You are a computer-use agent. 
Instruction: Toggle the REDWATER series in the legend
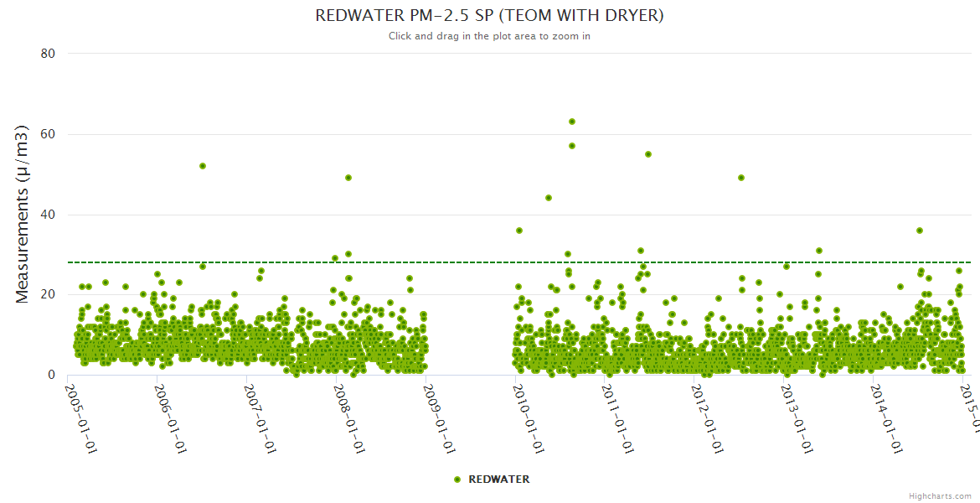[498, 480]
